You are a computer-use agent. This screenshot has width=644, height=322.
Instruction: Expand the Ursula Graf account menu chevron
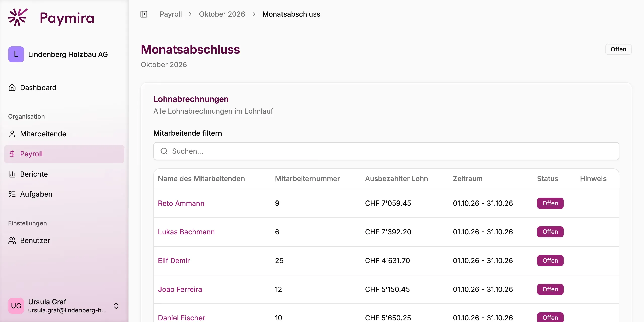coord(116,306)
